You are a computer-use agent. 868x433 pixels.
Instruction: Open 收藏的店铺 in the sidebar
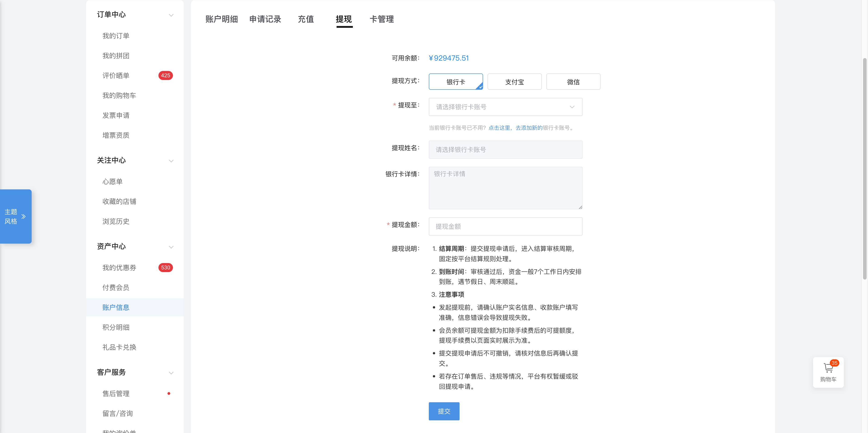pos(119,202)
